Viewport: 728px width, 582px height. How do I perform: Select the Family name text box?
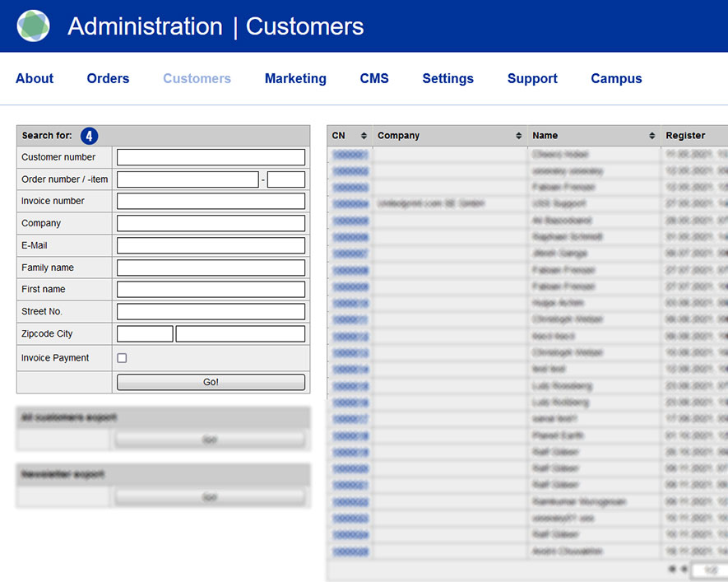211,268
